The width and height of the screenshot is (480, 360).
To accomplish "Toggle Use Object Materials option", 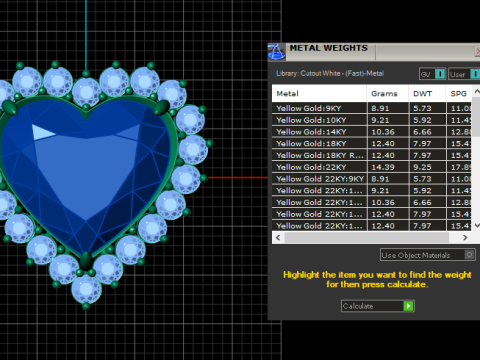I will coord(428,255).
